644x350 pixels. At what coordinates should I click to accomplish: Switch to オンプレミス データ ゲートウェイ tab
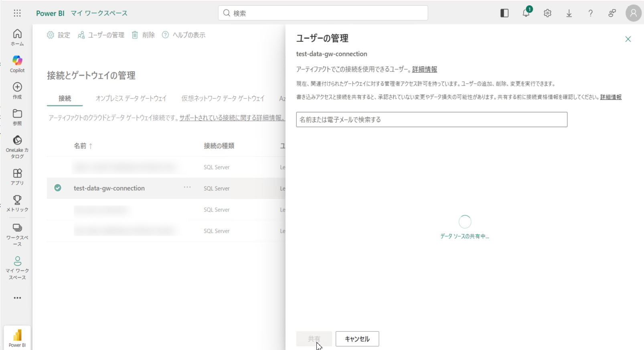131,98
